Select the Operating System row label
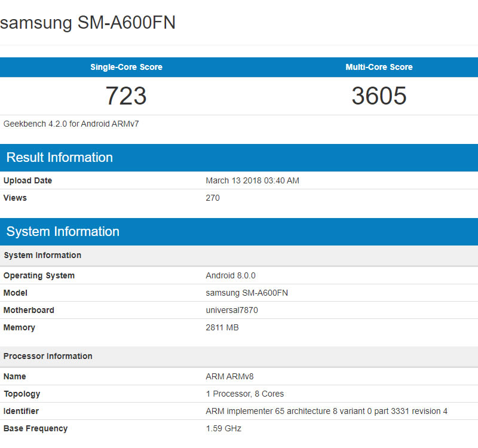The height and width of the screenshot is (448, 478). (39, 275)
